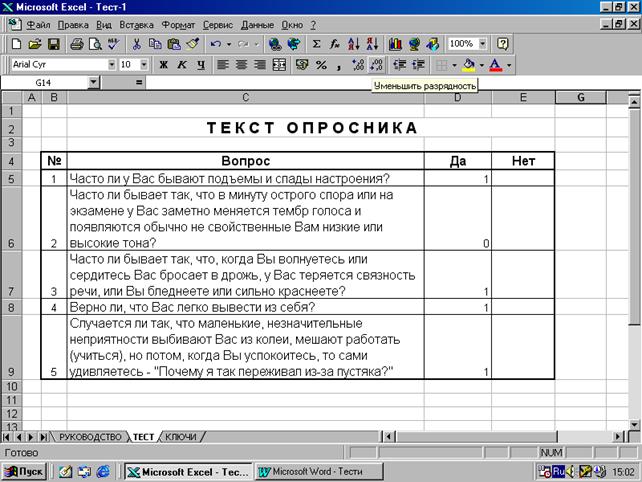Screen dimensions: 642x482
Task: Switch to the КЛЮЧИ sheet tab
Action: coord(180,437)
